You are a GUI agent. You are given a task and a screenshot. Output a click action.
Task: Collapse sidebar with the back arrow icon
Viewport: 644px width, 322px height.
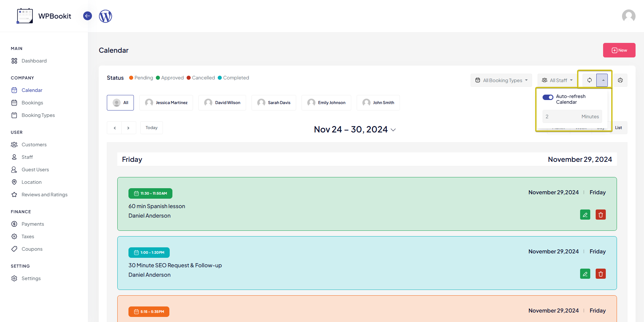(88, 16)
